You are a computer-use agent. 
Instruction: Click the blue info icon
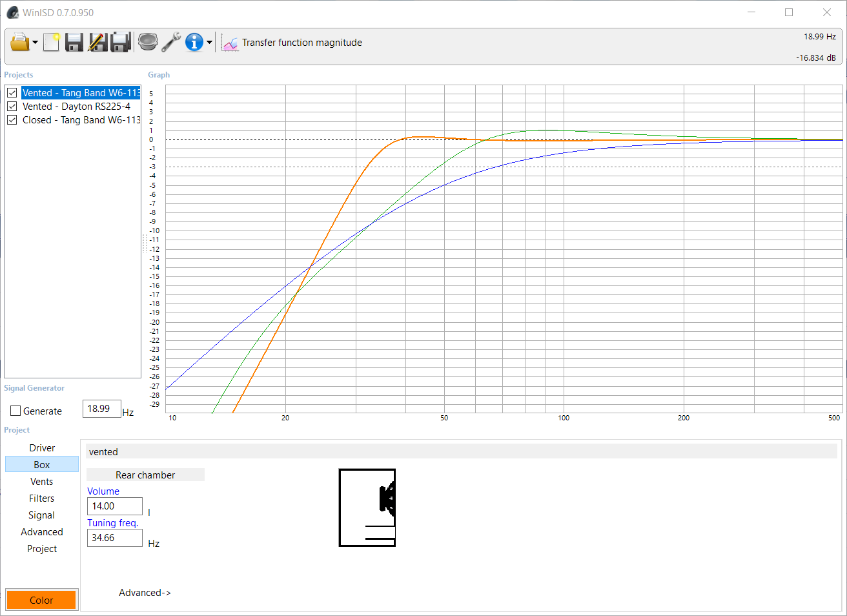[x=194, y=43]
